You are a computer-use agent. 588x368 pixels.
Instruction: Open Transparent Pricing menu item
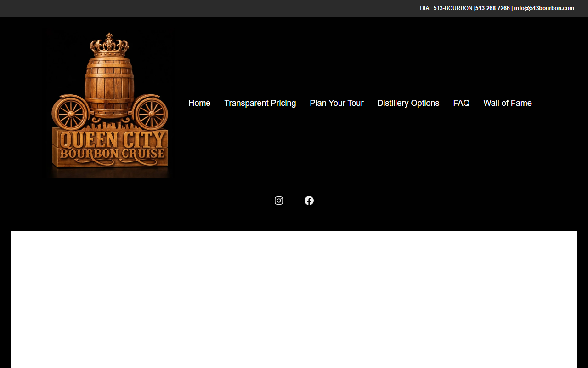coord(260,103)
